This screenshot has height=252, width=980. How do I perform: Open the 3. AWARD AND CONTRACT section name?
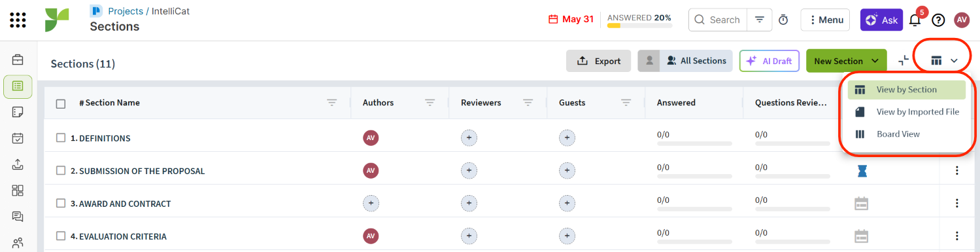(x=121, y=204)
